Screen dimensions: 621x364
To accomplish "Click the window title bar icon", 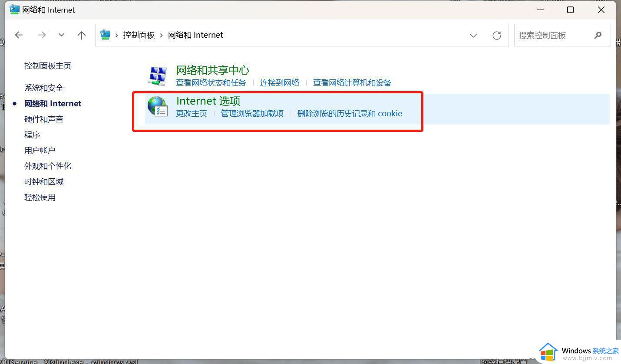I will [x=14, y=10].
